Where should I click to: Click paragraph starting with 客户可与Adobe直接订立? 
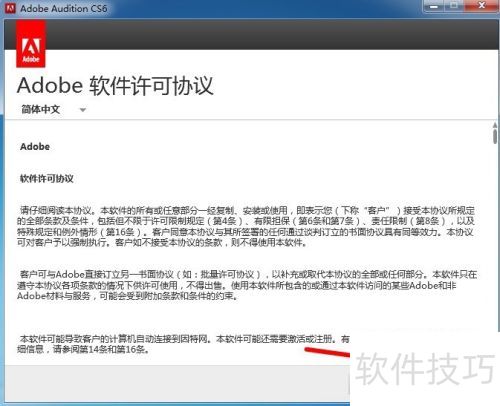click(247, 285)
